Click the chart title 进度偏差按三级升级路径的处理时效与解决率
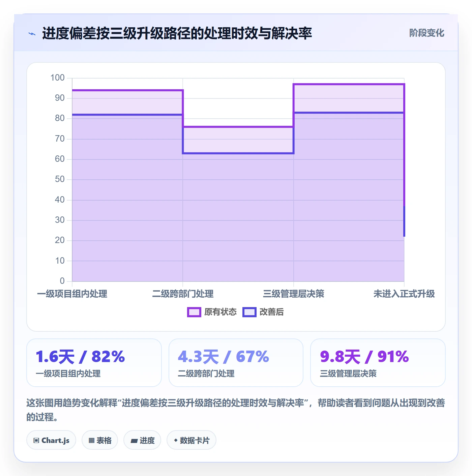This screenshot has width=472, height=476. point(177,33)
